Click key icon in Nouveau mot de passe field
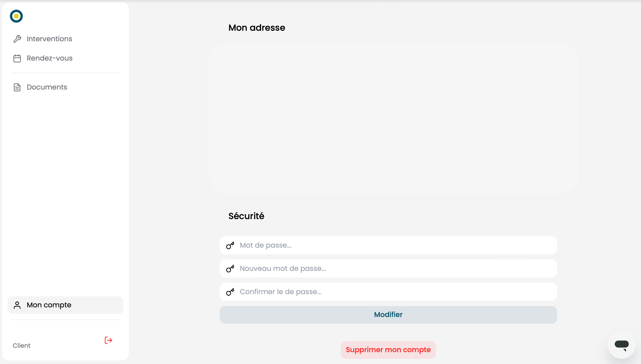 tap(230, 268)
